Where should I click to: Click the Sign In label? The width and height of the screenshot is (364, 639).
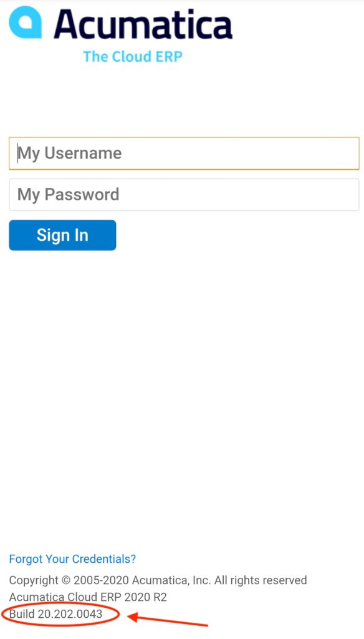point(62,235)
